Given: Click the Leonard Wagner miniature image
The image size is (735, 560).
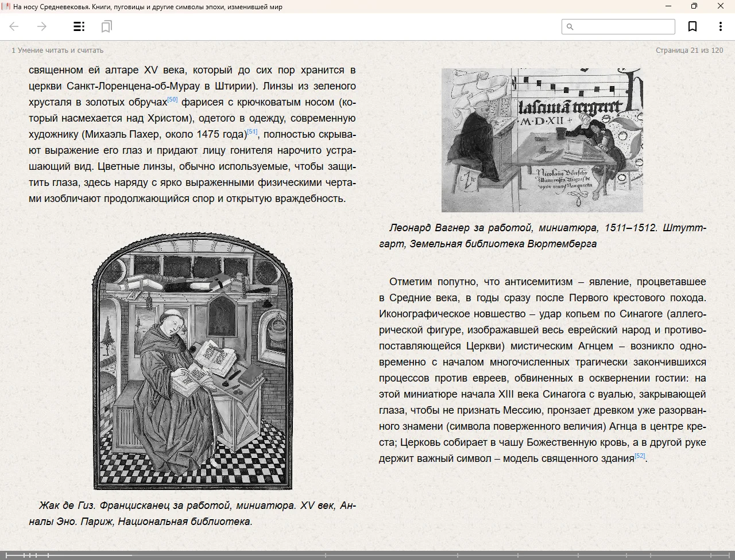Looking at the screenshot, I should click(x=542, y=140).
